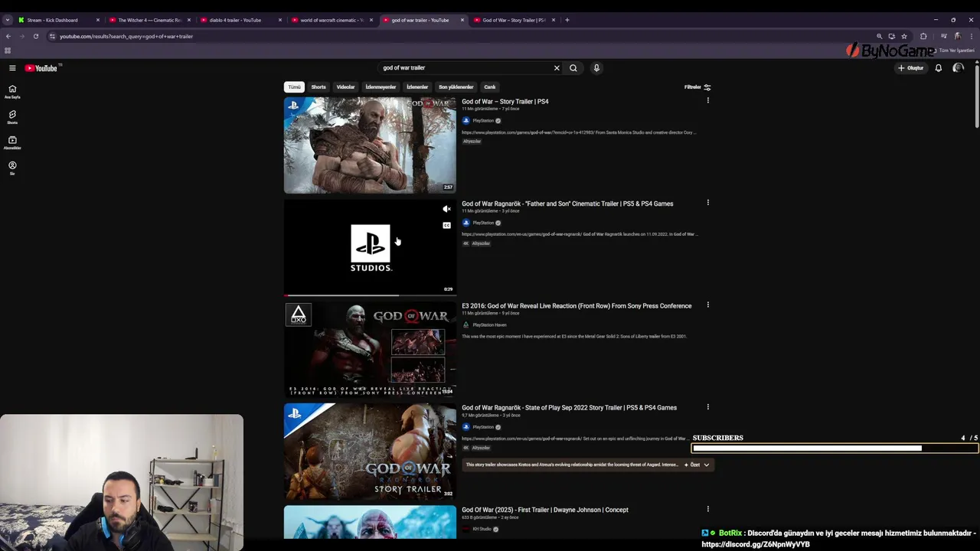The width and height of the screenshot is (980, 551).
Task: Expand the Özet summary chevron
Action: 706,465
